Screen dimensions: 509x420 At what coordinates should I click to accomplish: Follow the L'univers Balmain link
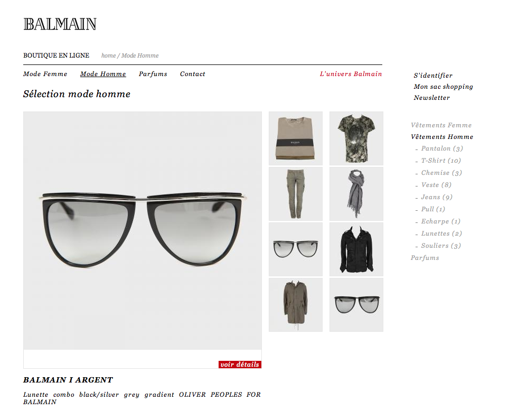[x=351, y=74]
